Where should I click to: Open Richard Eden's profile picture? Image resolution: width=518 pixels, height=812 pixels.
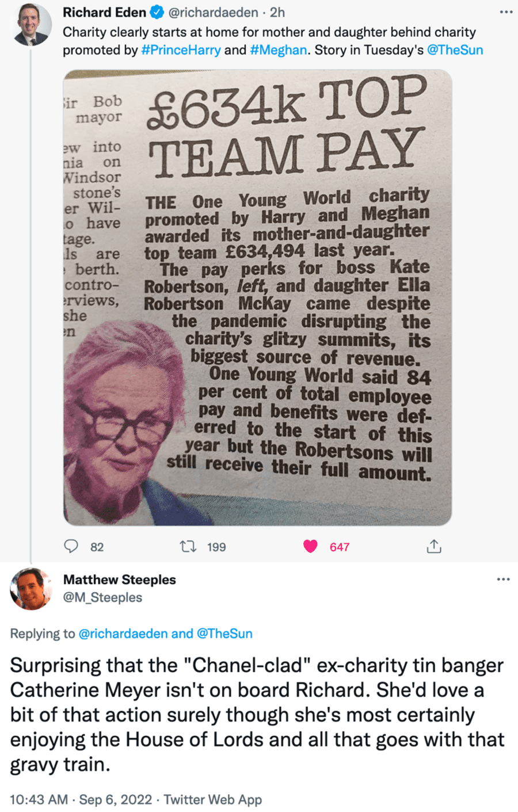(x=32, y=25)
